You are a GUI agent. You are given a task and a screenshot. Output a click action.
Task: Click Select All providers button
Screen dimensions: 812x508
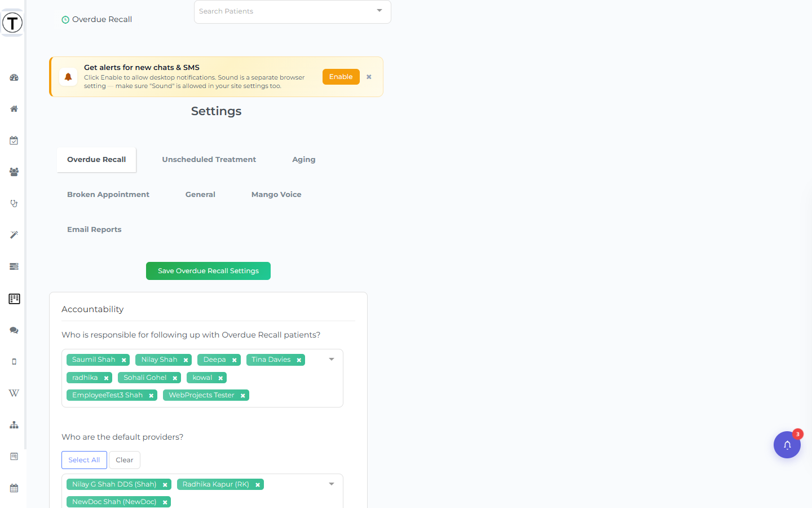tap(84, 460)
